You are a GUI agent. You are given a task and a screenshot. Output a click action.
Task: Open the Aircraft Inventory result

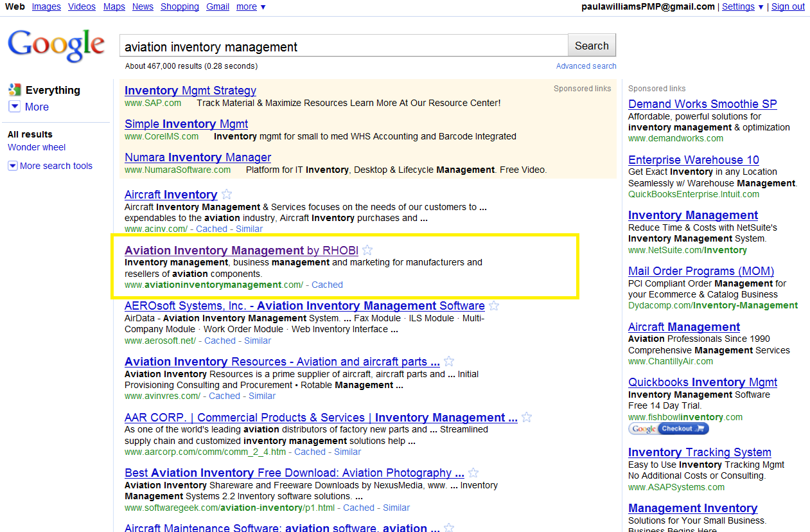pyautogui.click(x=171, y=195)
